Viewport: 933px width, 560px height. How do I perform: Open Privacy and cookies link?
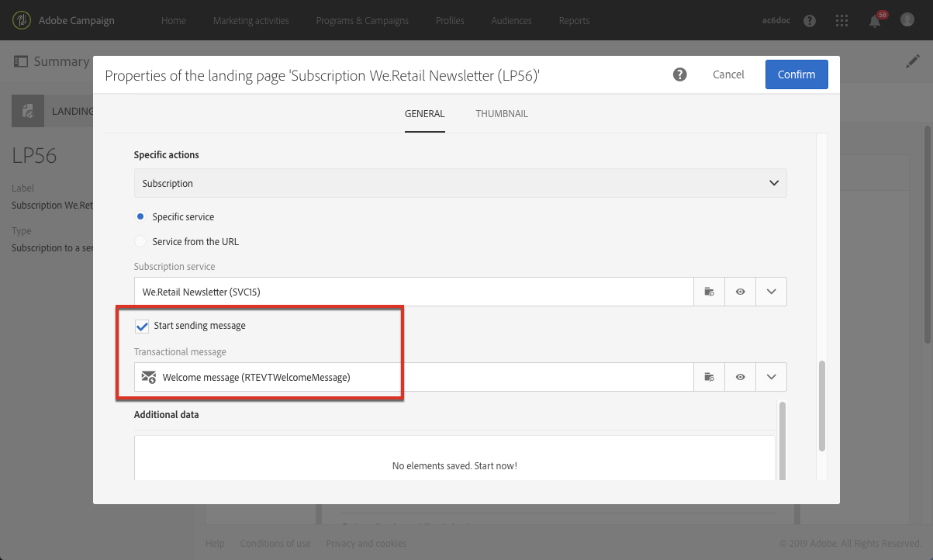click(366, 544)
